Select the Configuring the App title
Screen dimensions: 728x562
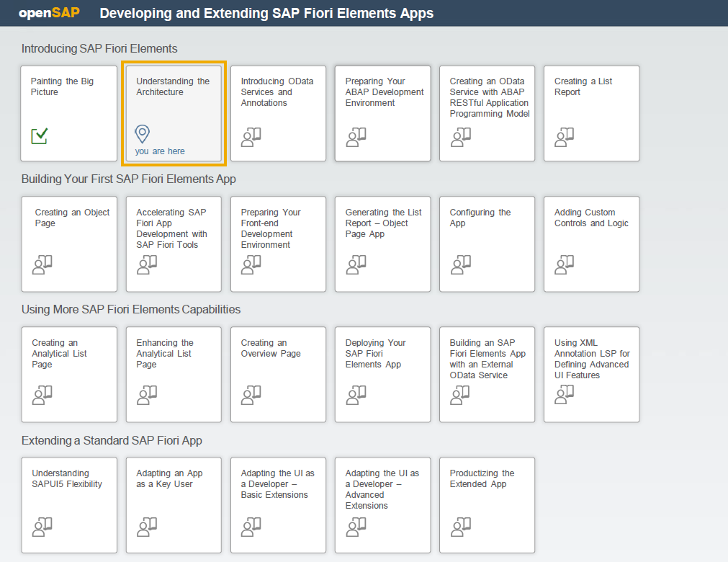coord(480,218)
